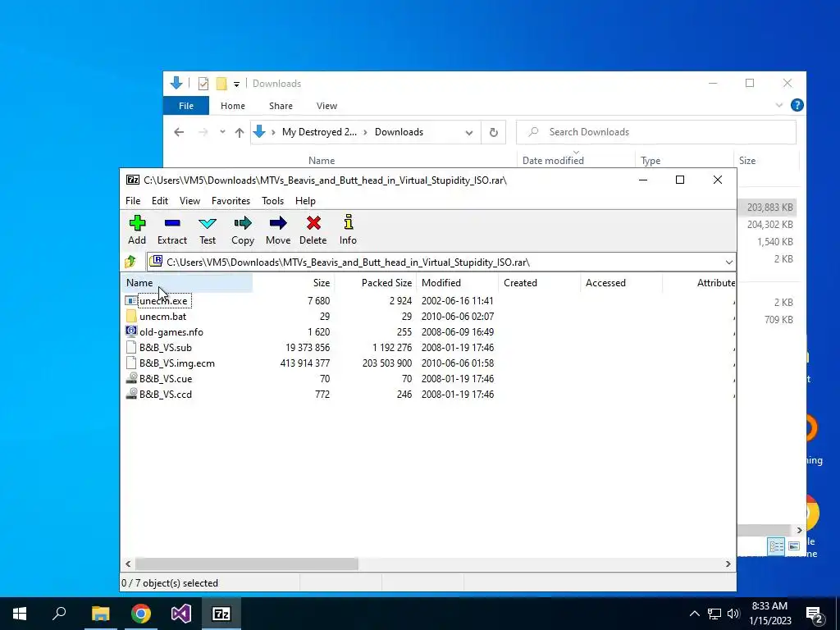Select the old-games.nfo file icon
The width and height of the screenshot is (840, 630).
coord(131,331)
